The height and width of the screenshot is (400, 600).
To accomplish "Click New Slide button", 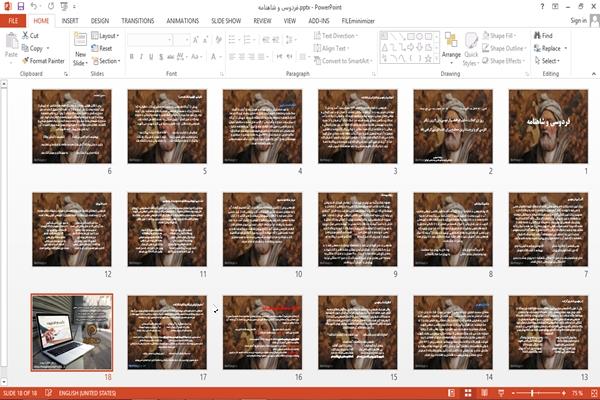I will coord(80,49).
